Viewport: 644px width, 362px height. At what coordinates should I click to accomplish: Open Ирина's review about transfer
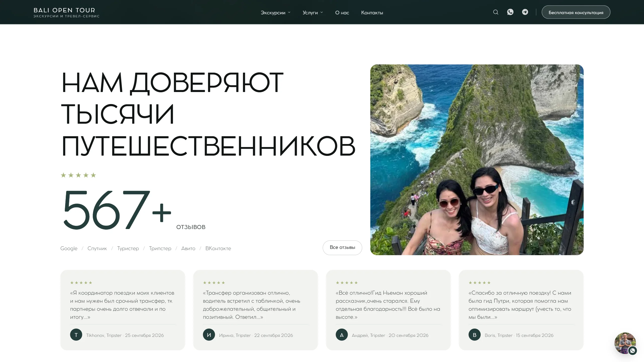tap(252, 305)
